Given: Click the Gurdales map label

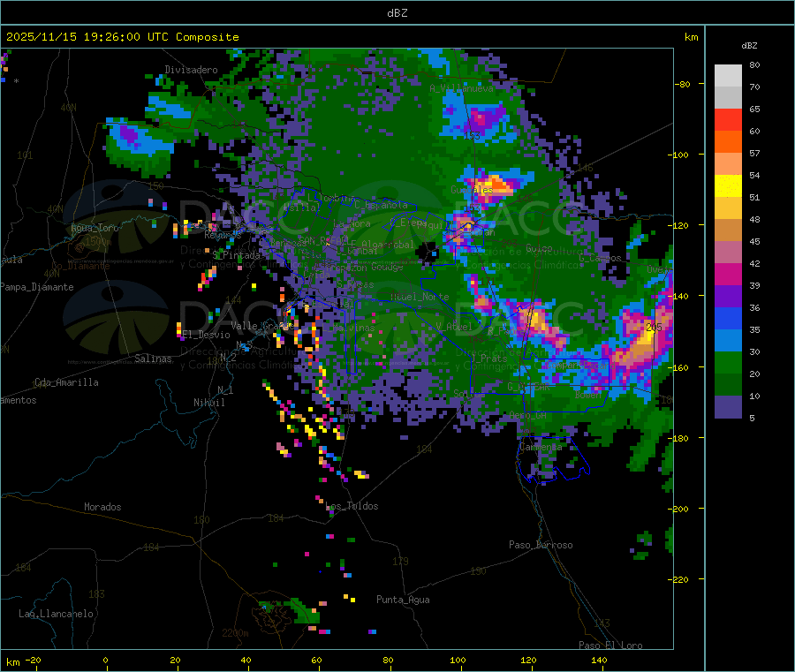Looking at the screenshot, I should [472, 190].
